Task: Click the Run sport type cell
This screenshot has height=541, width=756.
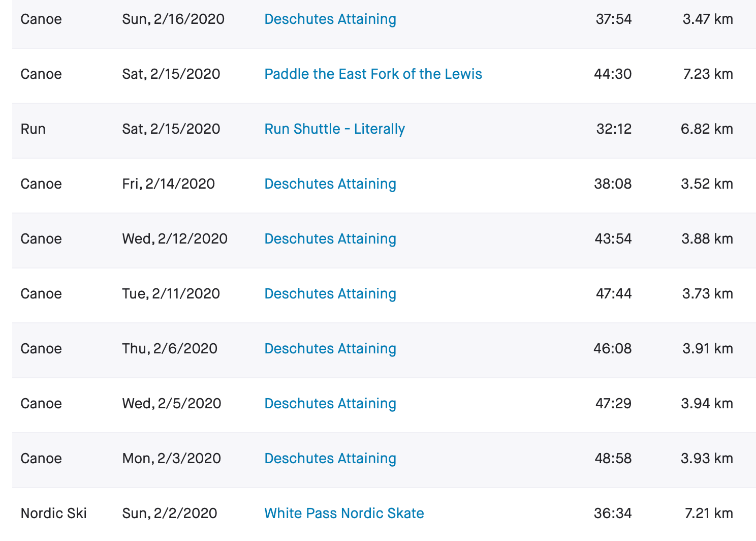Action: (33, 129)
